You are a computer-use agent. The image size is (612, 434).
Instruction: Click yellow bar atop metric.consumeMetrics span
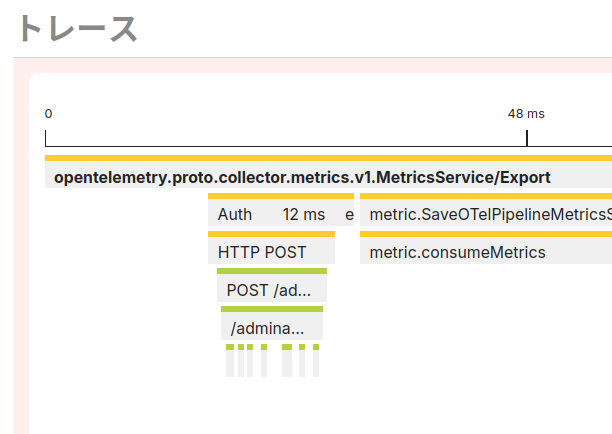coord(486,234)
